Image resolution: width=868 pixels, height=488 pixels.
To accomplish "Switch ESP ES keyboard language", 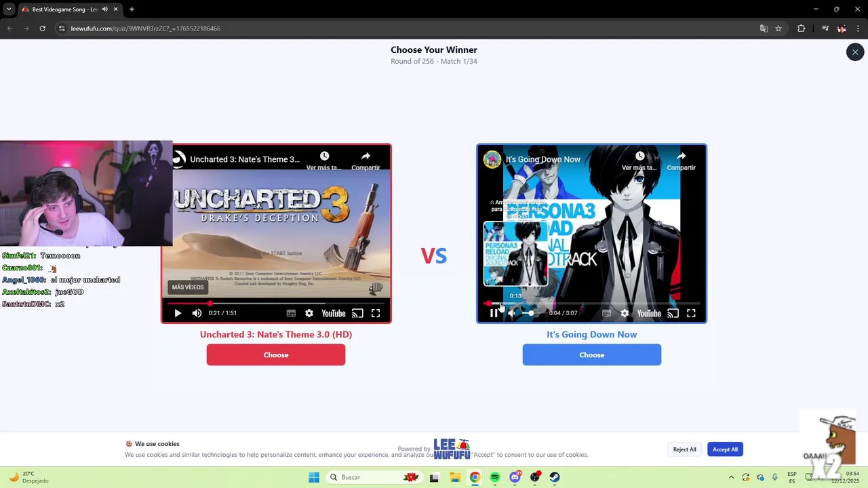I will pos(792,477).
